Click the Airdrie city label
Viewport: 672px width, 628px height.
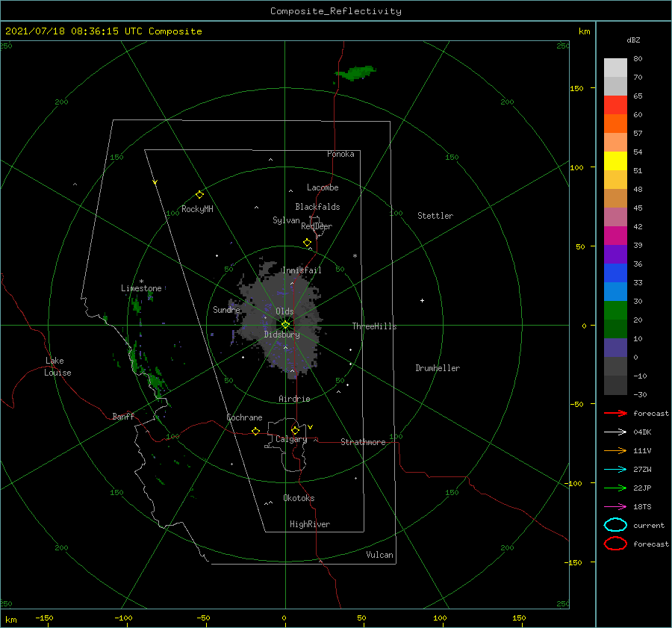(x=294, y=399)
